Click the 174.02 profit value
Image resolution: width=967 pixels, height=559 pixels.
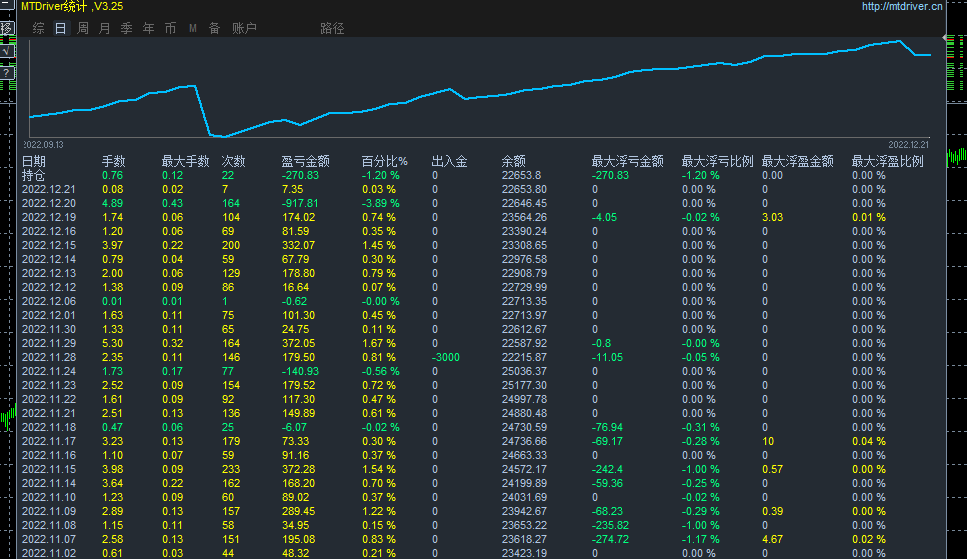click(x=298, y=217)
